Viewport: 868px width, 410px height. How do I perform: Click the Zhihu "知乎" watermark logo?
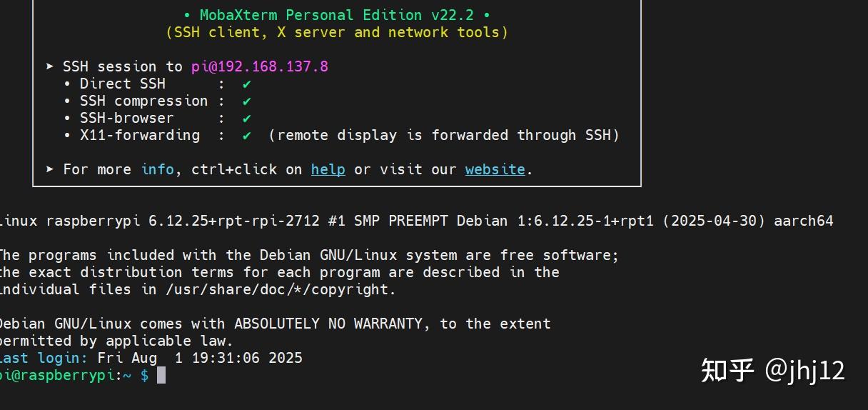pos(727,370)
